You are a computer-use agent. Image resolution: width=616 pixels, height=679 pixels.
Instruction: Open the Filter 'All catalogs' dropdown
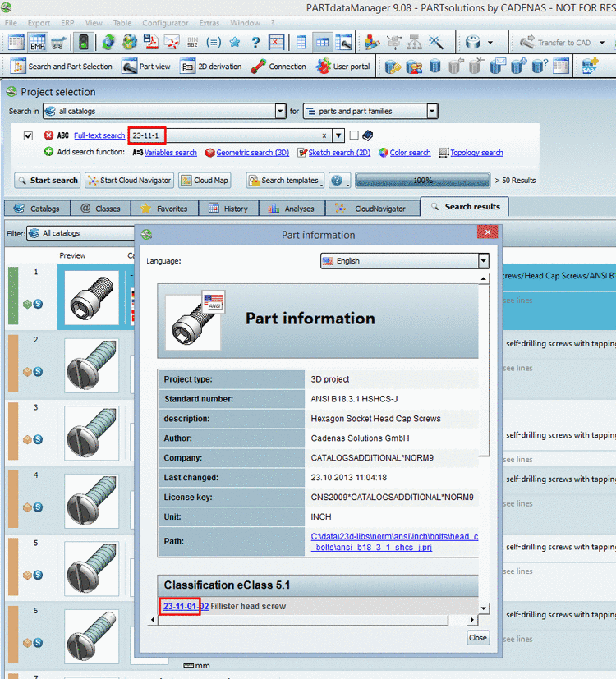coord(81,233)
